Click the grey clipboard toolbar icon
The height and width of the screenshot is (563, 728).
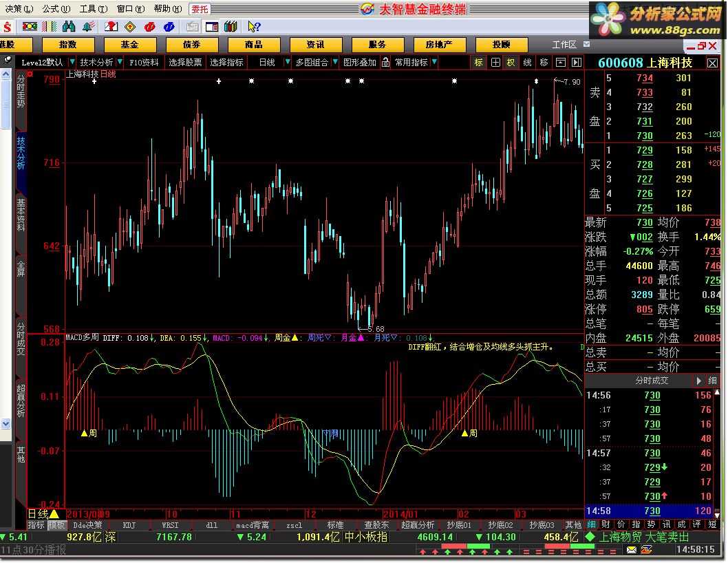coord(192,27)
